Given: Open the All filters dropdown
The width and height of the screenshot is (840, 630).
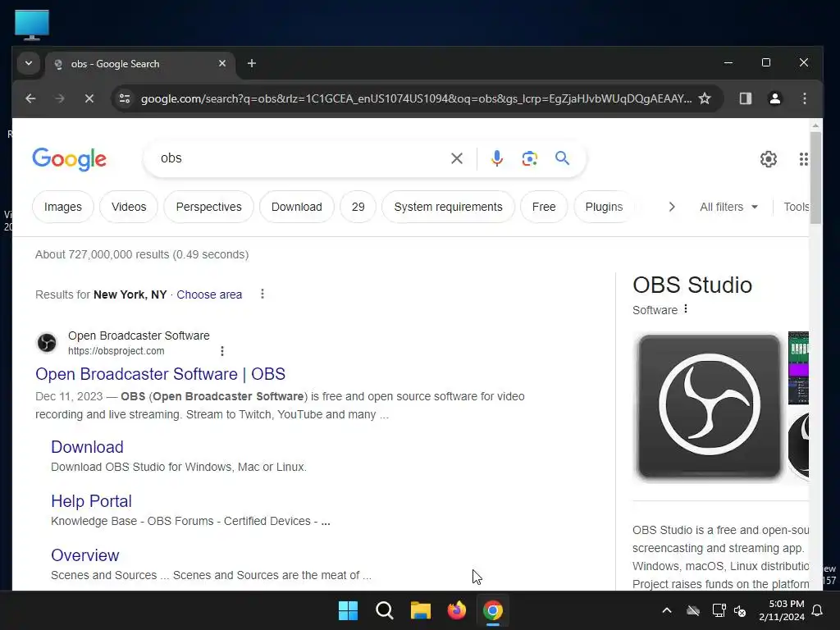Looking at the screenshot, I should [x=729, y=207].
